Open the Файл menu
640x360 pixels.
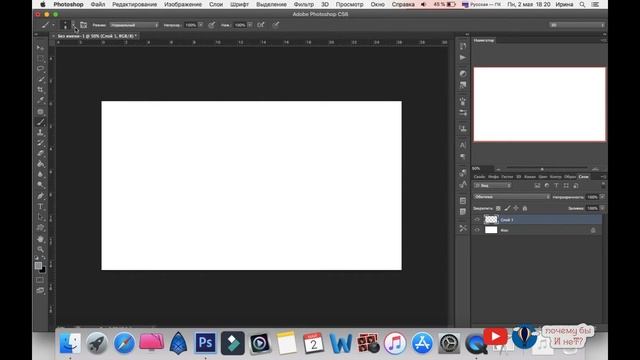(x=98, y=4)
